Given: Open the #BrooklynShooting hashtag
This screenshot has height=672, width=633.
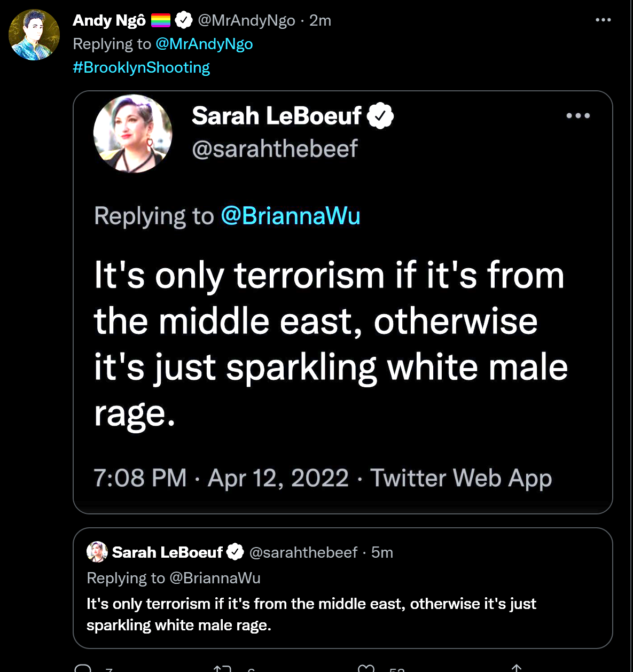Looking at the screenshot, I should [142, 67].
